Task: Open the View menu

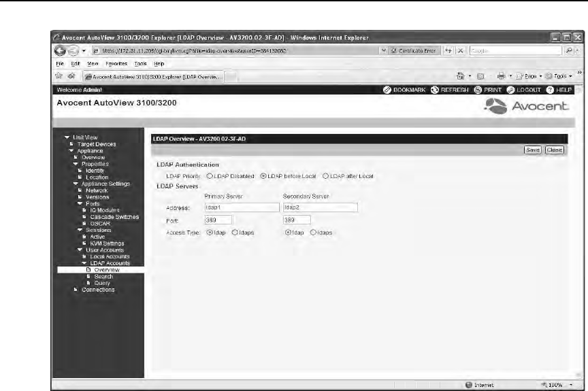Action: [x=93, y=64]
